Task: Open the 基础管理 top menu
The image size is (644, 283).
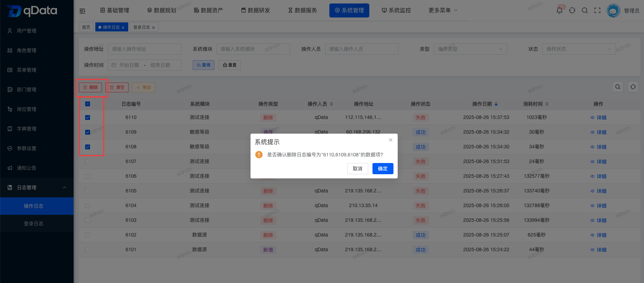Action: [x=115, y=10]
